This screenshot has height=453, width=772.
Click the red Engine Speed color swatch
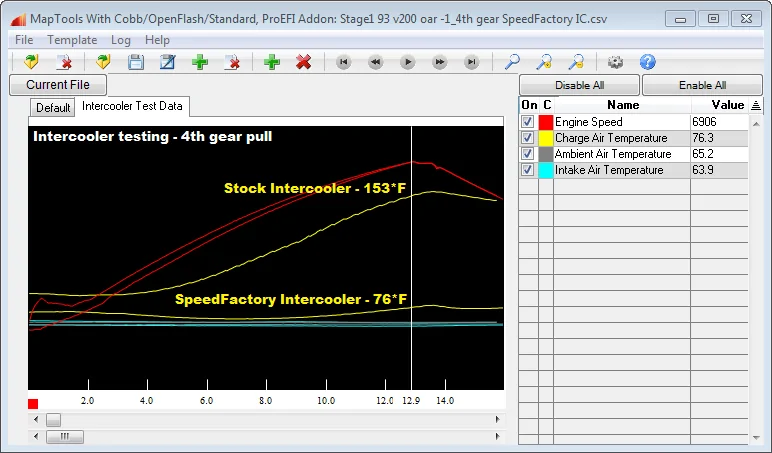coord(546,122)
